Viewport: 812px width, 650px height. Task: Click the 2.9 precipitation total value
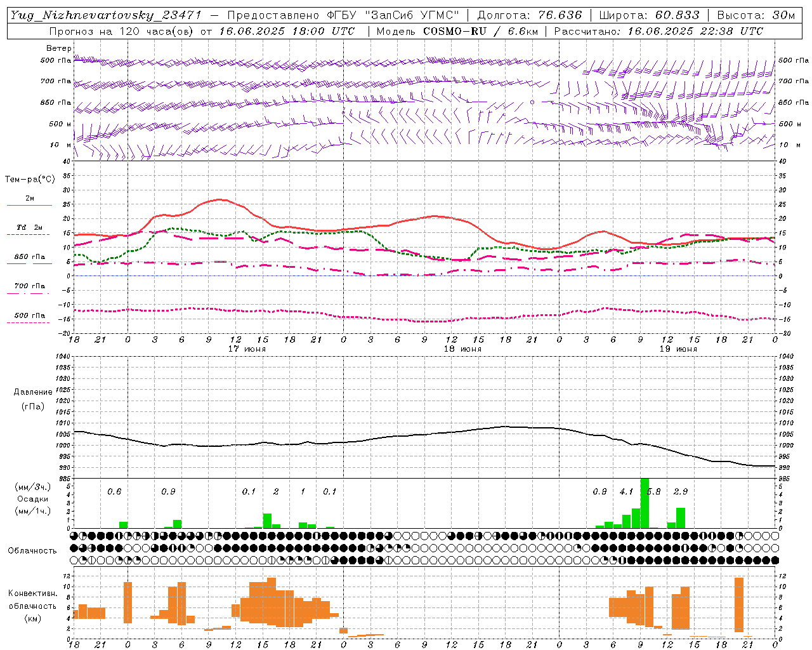tap(681, 491)
